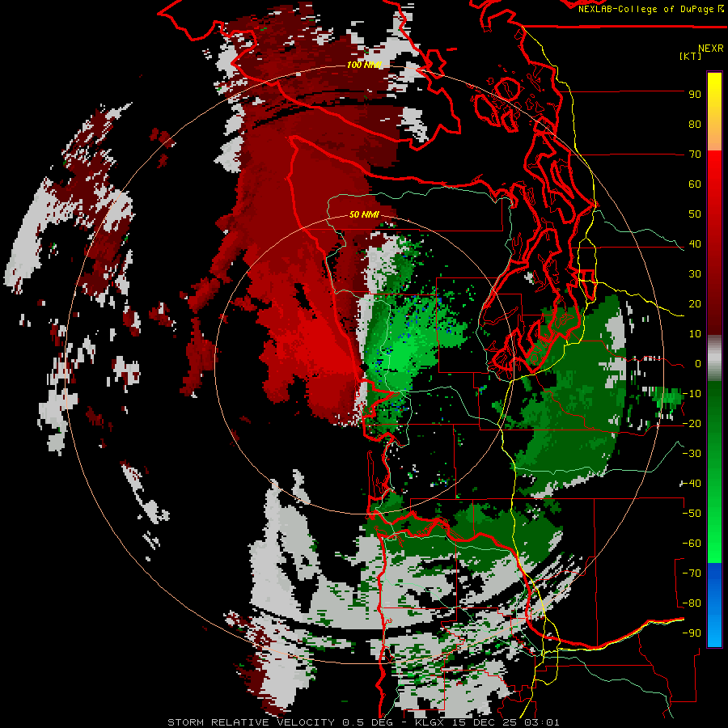Click the -90 value on the velocity scale
Image resolution: width=728 pixels, height=728 pixels.
click(692, 633)
